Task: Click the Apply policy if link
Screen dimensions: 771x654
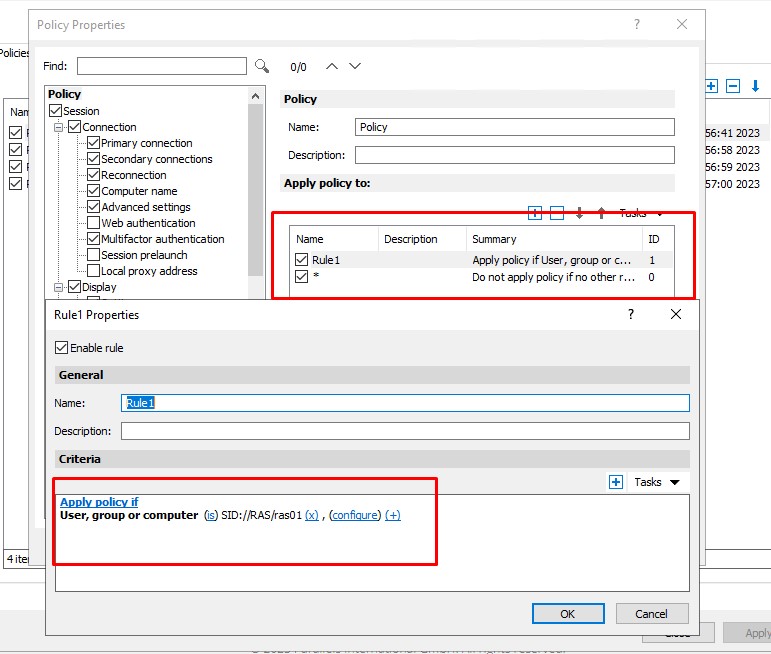Action: [99, 502]
